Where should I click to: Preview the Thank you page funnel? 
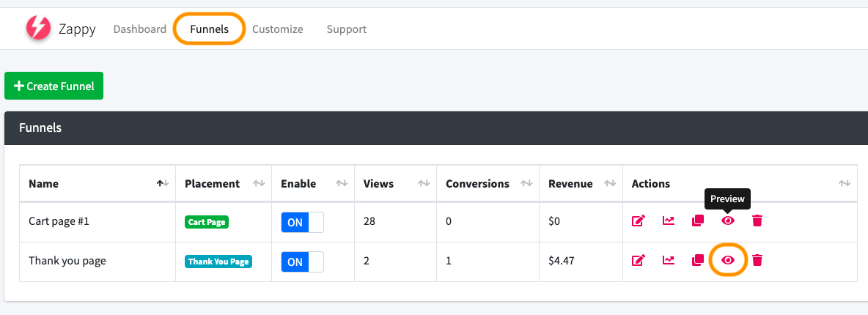pos(728,260)
